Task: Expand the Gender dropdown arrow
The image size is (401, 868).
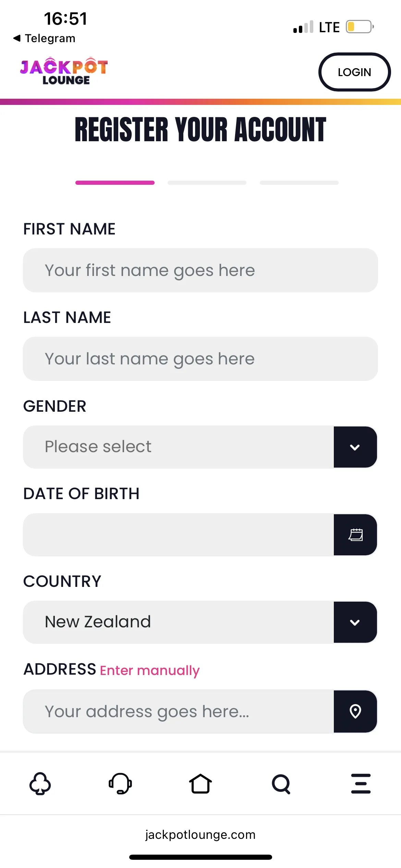Action: coord(355,447)
